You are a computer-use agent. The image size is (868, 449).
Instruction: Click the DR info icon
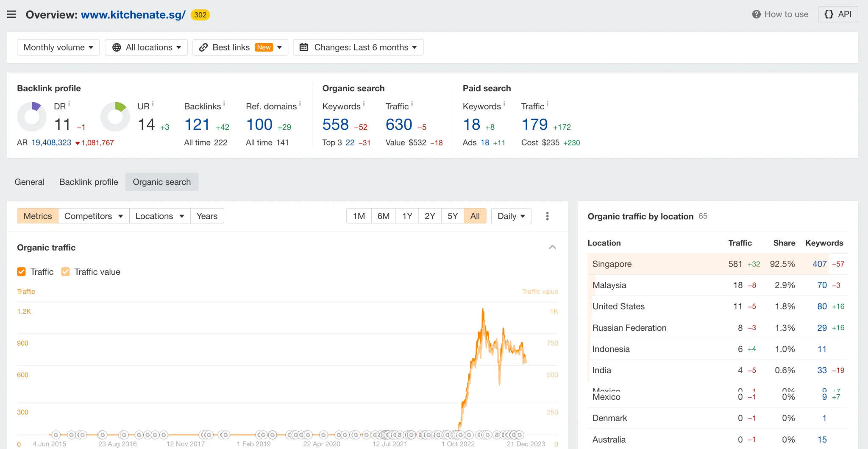point(69,103)
